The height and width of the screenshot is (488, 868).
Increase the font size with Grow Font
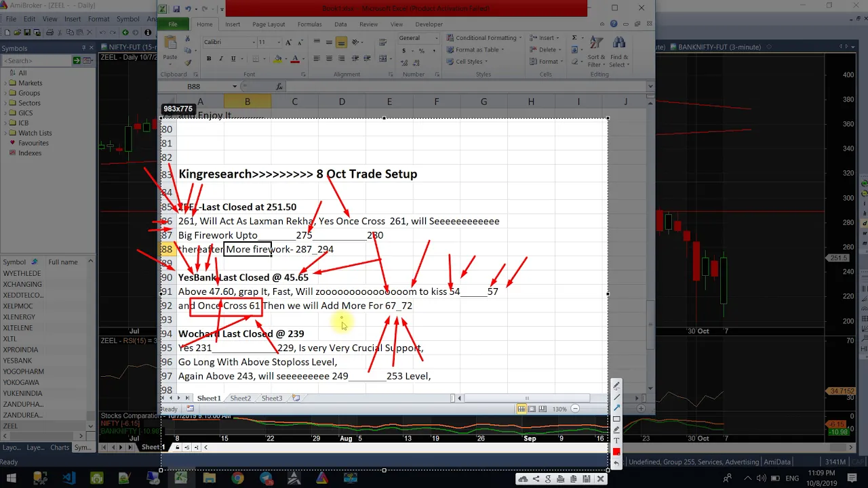(x=290, y=42)
